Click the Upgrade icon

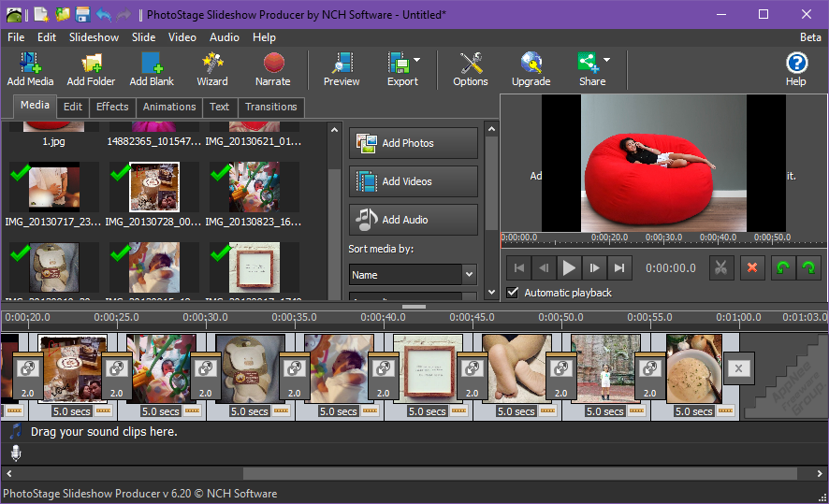tap(531, 68)
